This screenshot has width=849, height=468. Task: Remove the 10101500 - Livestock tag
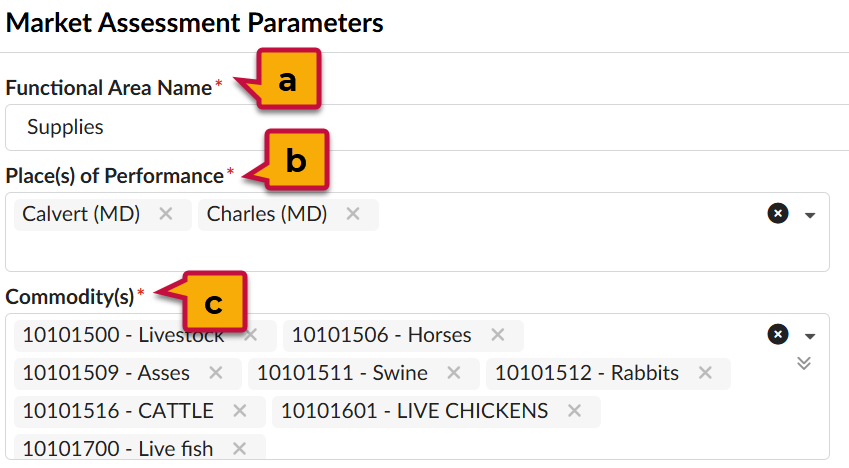[251, 335]
